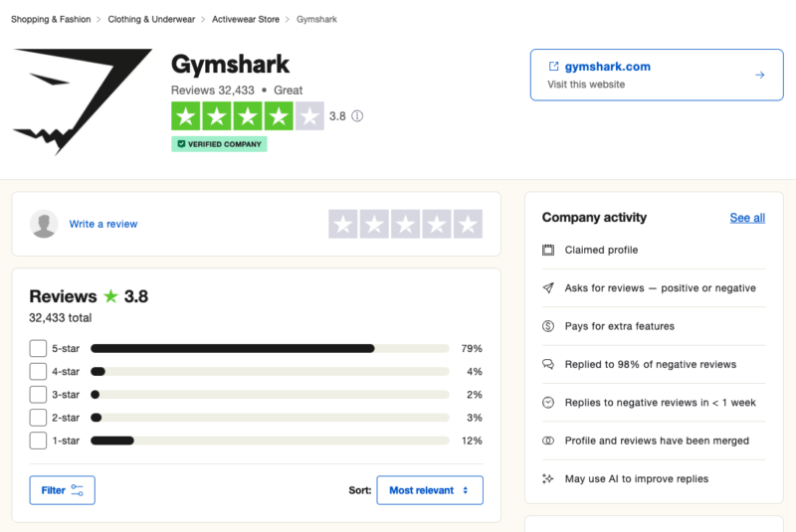Check the 3-star filter checkbox
Screen dimensions: 796x532
38,394
